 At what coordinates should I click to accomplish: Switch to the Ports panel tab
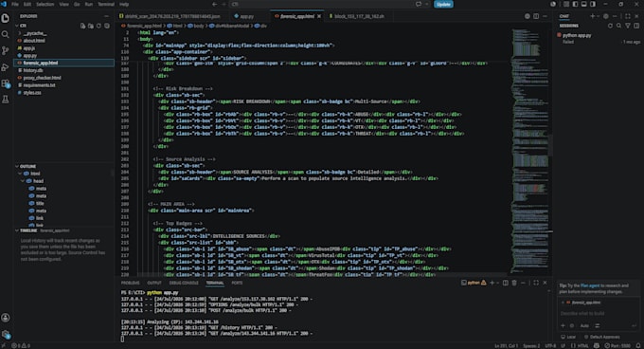[x=237, y=283]
